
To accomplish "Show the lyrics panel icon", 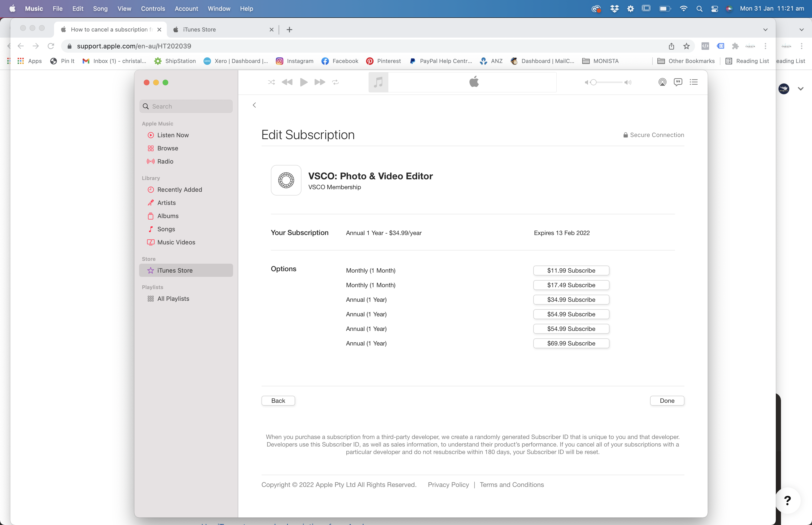I will tap(678, 82).
